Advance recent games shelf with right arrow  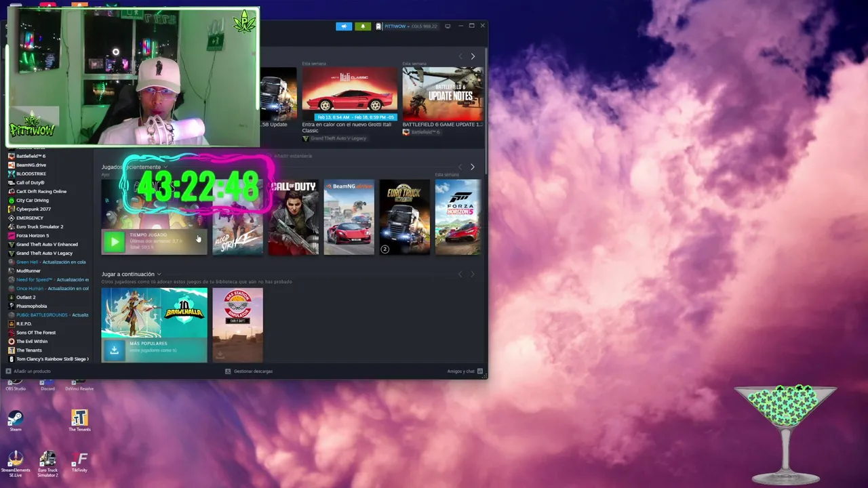[473, 167]
